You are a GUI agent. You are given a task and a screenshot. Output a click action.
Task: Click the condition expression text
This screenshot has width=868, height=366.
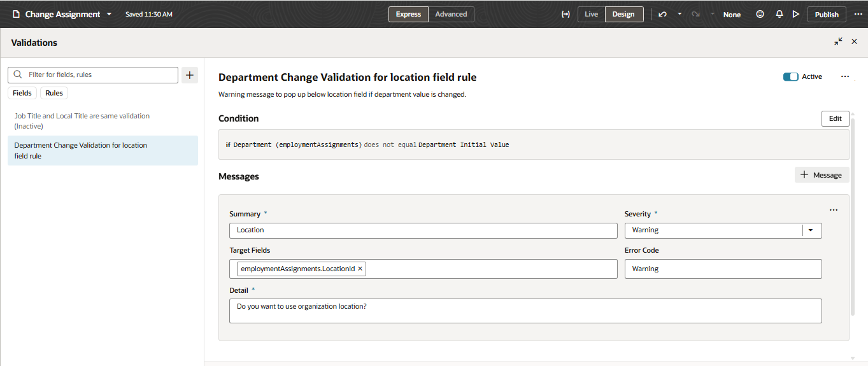tap(367, 144)
